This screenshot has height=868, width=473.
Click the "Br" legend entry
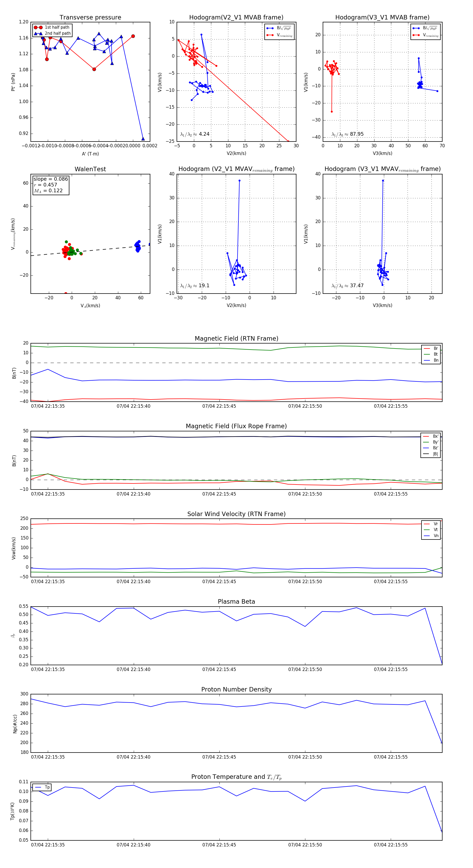click(x=431, y=349)
